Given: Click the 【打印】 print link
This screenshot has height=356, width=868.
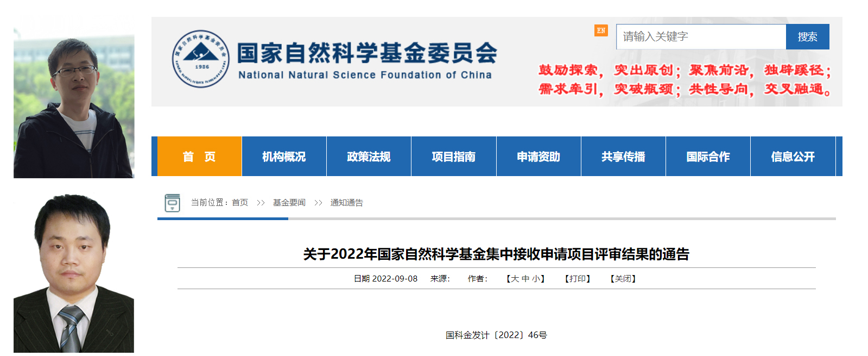Looking at the screenshot, I should pos(577,279).
